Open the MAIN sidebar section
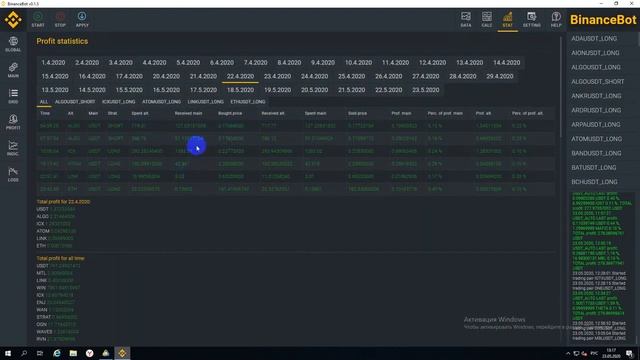This screenshot has height=360, width=640. (13, 70)
